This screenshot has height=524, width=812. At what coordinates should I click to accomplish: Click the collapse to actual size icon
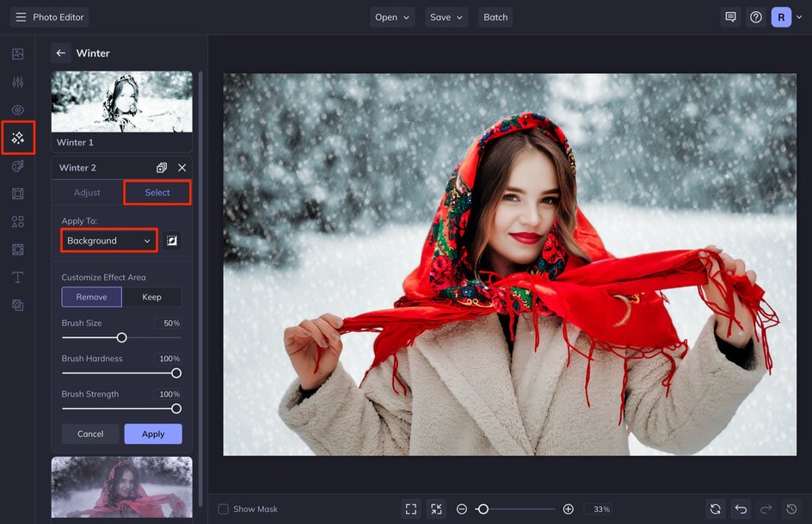point(437,509)
